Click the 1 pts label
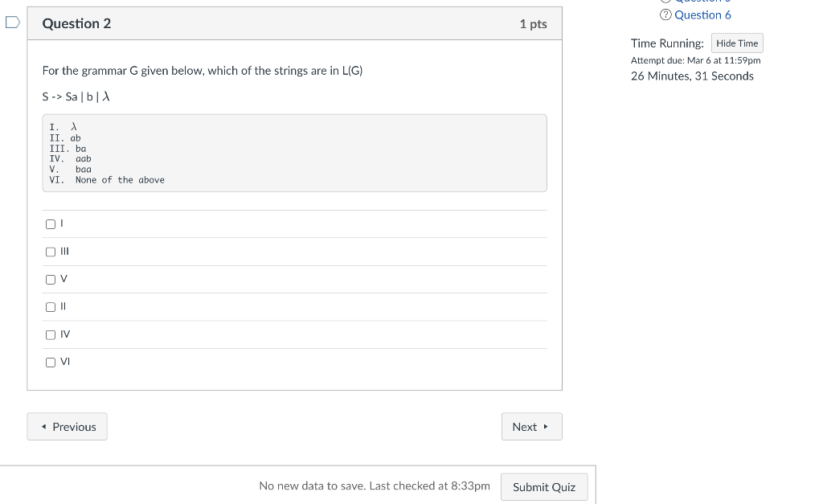 [533, 24]
